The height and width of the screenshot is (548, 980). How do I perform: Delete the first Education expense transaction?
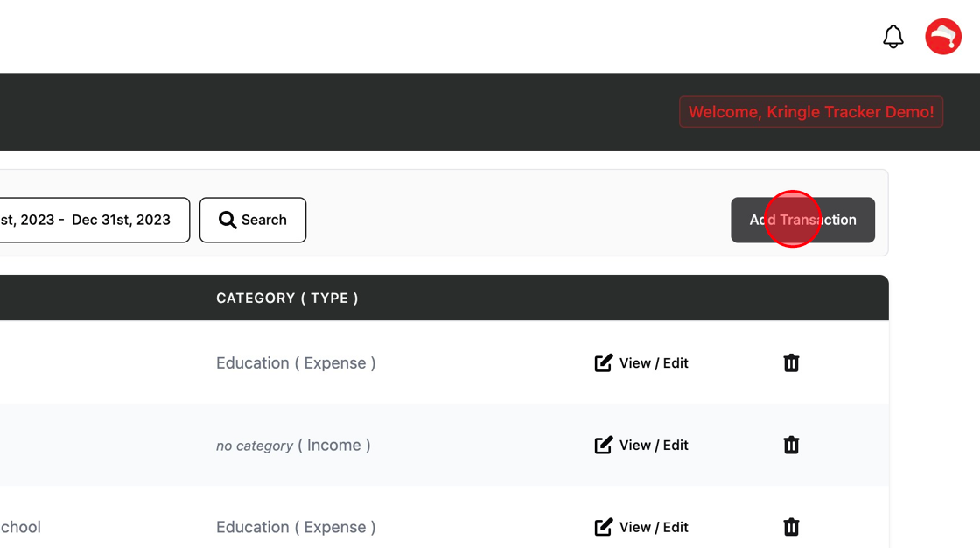tap(791, 362)
